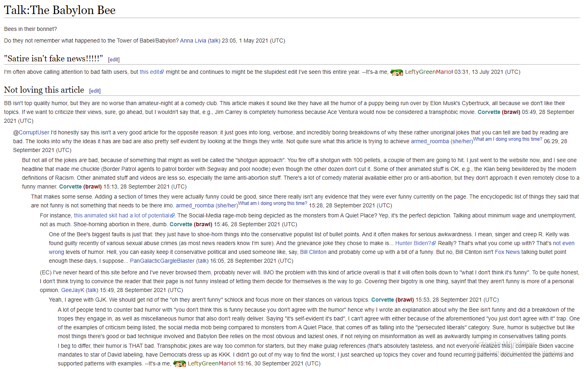Open the talk link beside GeeJayK
This screenshot has height=369, width=588.
pyautogui.click(x=92, y=290)
